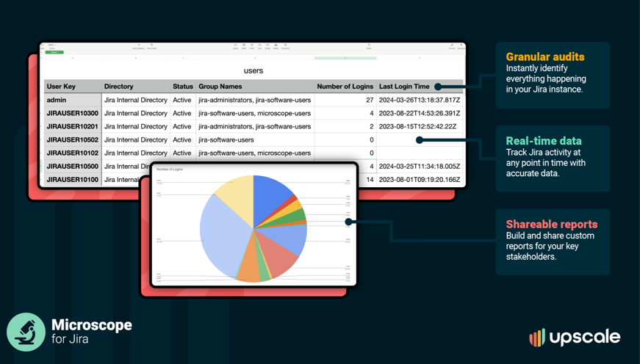Click the 2024-03-26T13:18:37.817Z login time
The width and height of the screenshot is (640, 364).
pyautogui.click(x=420, y=100)
